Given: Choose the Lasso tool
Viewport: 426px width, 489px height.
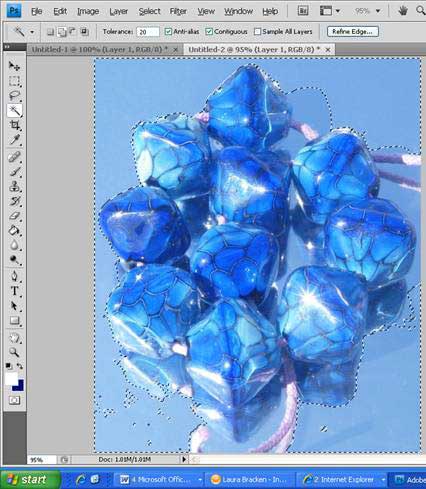Looking at the screenshot, I should (14, 96).
